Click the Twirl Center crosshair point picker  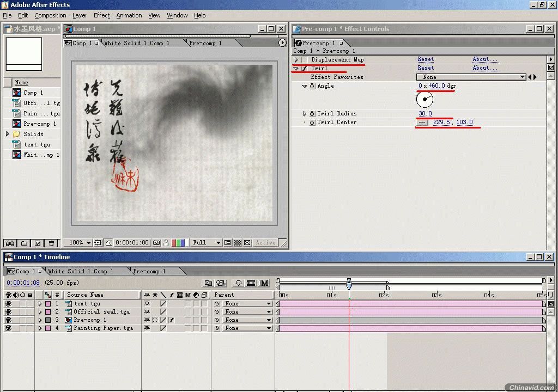pos(422,122)
